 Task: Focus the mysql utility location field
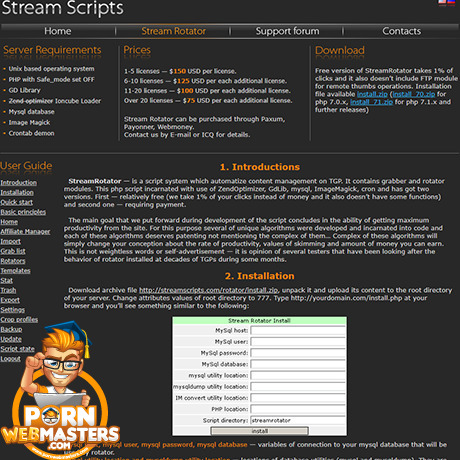tap(298, 376)
